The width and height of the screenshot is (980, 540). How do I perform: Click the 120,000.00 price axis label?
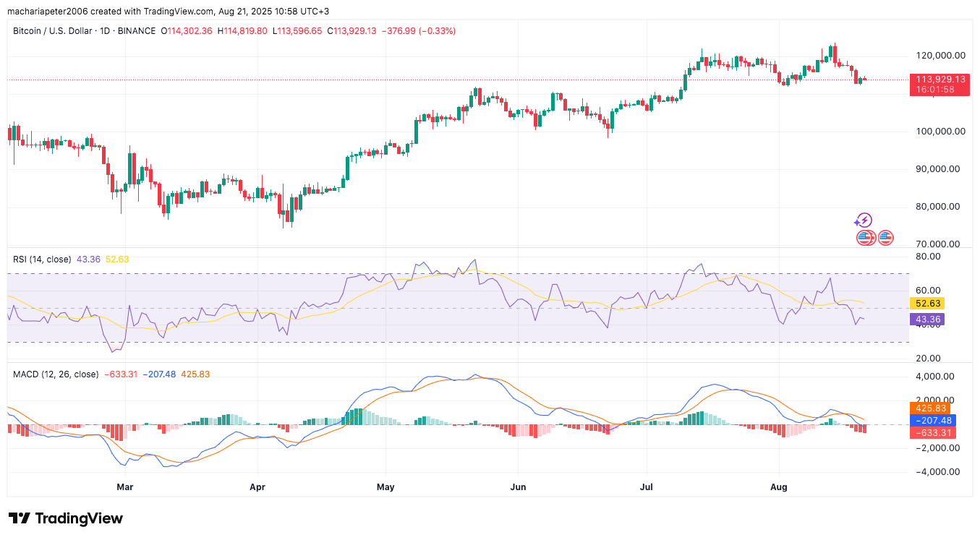click(939, 56)
